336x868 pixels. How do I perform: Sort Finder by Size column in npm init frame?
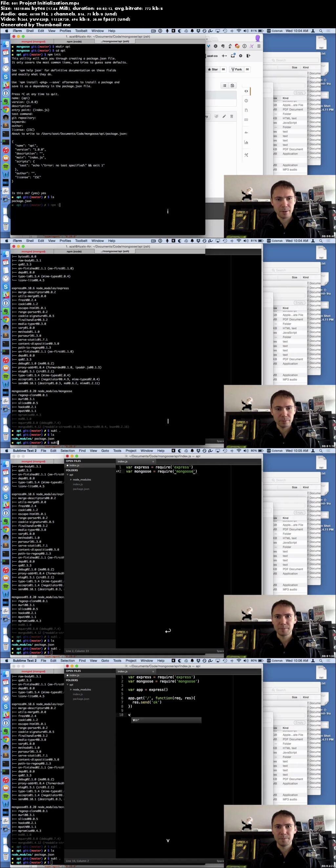click(x=294, y=67)
